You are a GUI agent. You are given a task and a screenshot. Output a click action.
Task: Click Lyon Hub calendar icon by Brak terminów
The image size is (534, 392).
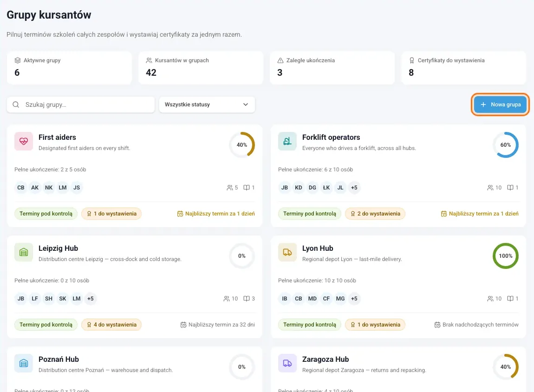click(x=437, y=325)
